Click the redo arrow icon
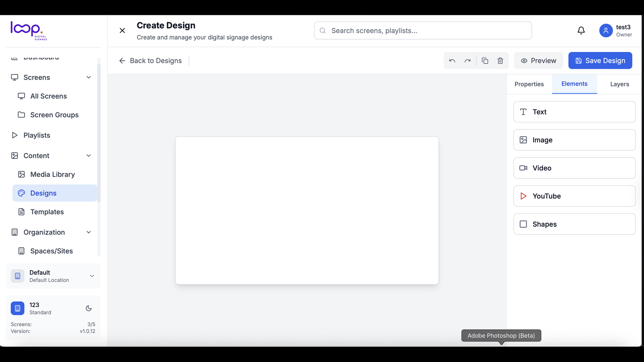 tap(468, 61)
